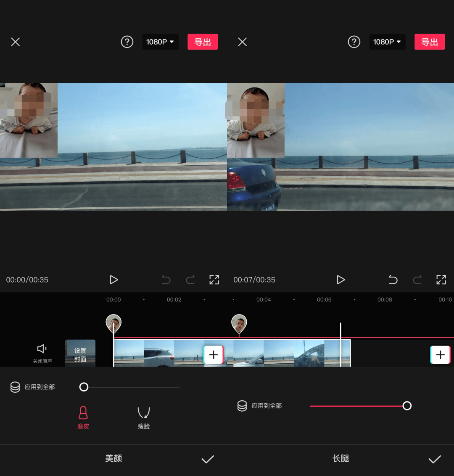Select the face marker at 00:00 on timeline
Image resolution: width=454 pixels, height=476 pixels.
click(113, 324)
